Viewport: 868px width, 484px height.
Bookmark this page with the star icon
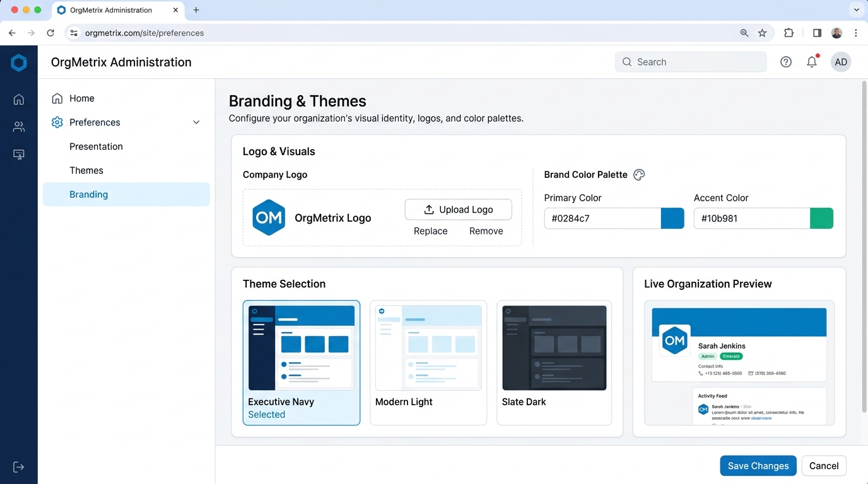pyautogui.click(x=763, y=33)
